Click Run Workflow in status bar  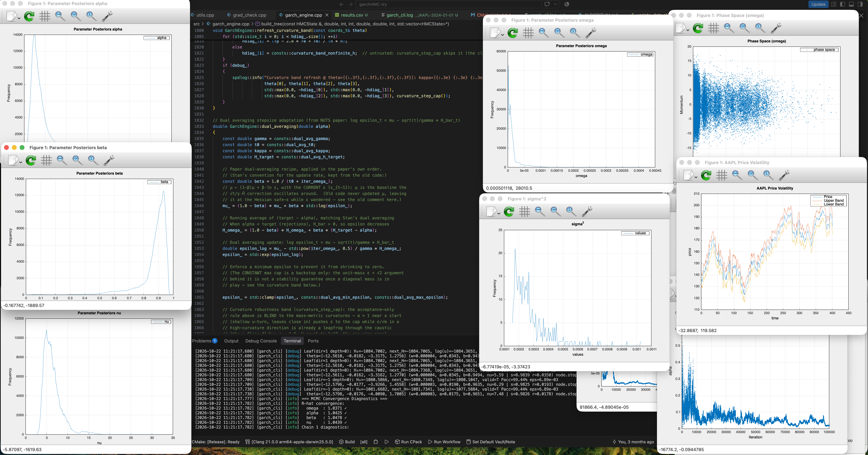click(444, 442)
